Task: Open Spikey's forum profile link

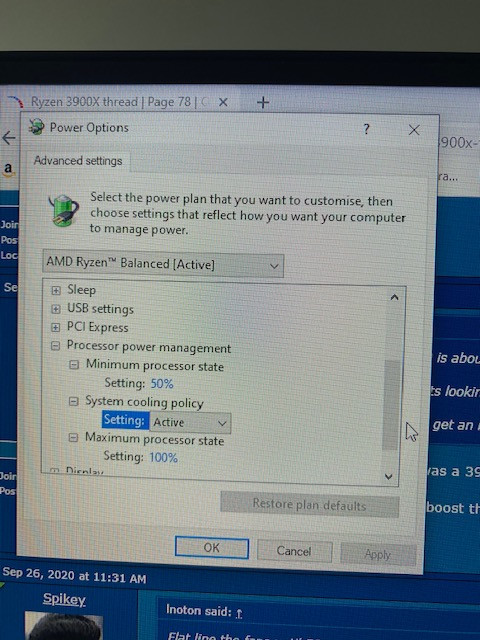Action: coord(64,599)
